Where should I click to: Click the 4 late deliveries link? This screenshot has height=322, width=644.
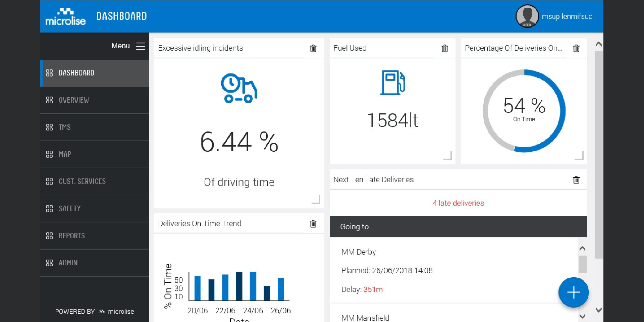click(x=458, y=203)
